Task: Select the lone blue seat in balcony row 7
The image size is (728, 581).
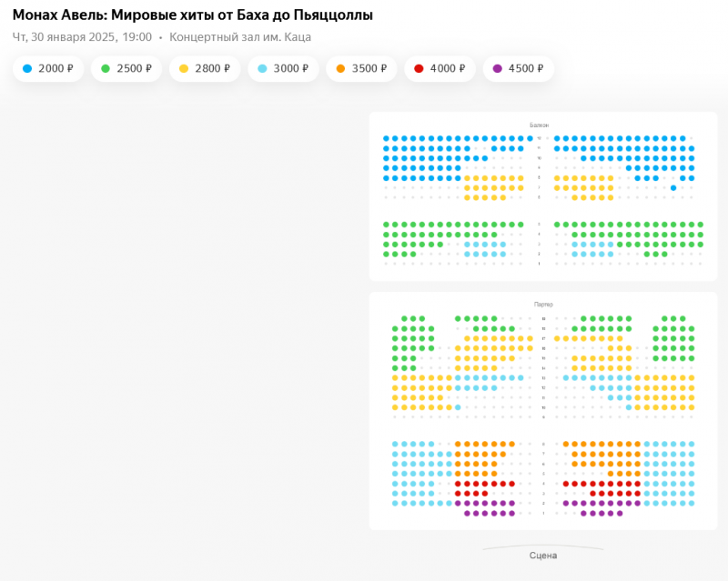Action: tap(673, 188)
